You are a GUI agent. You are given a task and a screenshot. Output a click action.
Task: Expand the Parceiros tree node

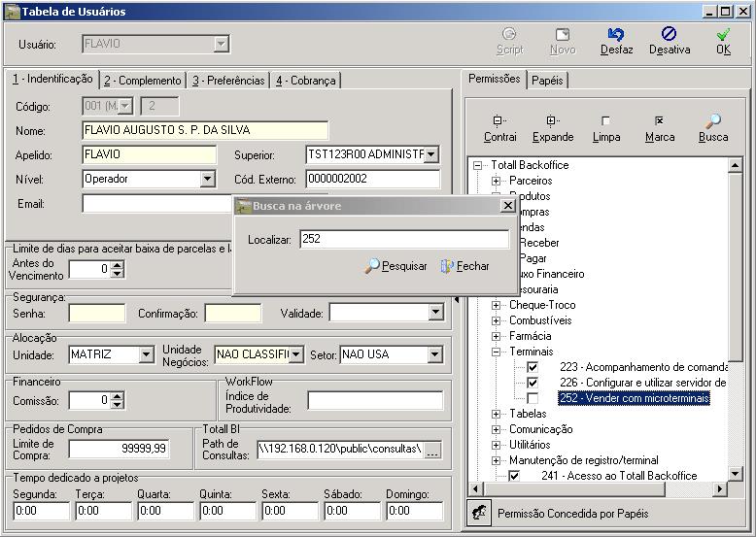click(x=496, y=181)
